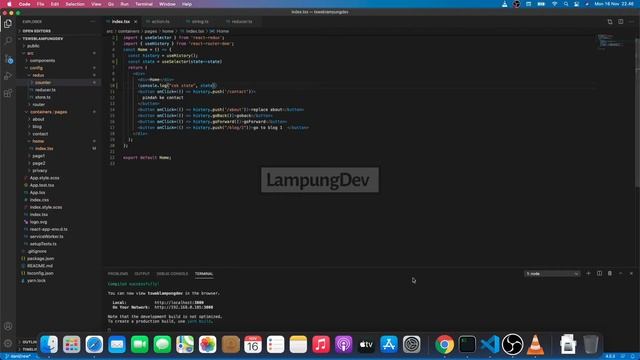Create a new terminal with plus icon
This screenshot has width=640, height=360.
[588, 273]
